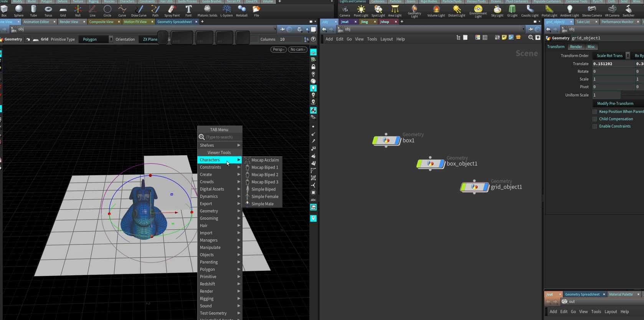644x320 pixels.
Task: Click the Modify Pre-Transform button
Action: pyautogui.click(x=615, y=104)
